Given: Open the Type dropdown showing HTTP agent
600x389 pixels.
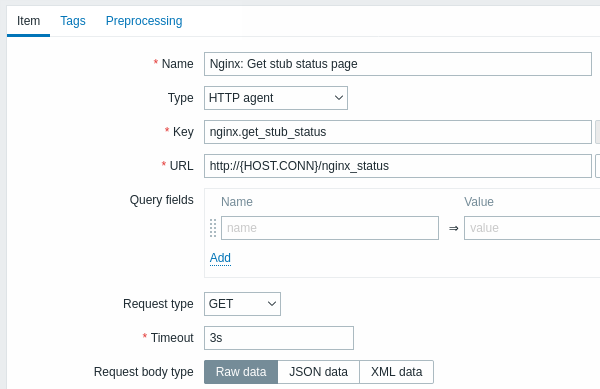Looking at the screenshot, I should (276, 98).
